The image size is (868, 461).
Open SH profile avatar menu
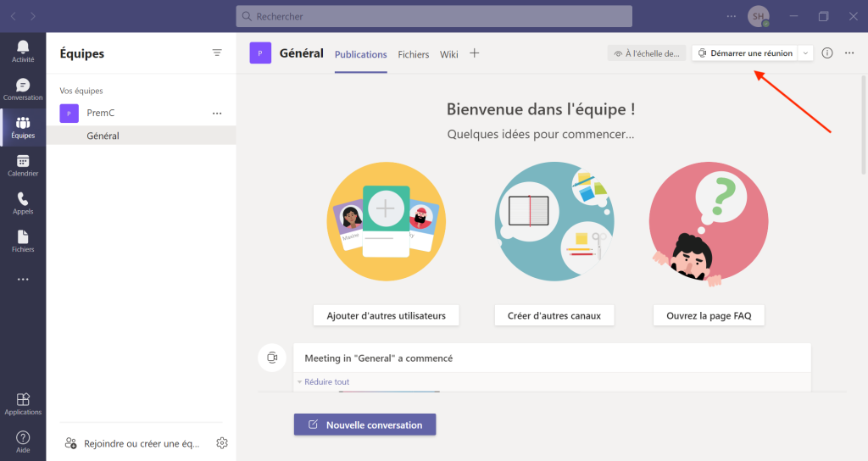coord(759,16)
